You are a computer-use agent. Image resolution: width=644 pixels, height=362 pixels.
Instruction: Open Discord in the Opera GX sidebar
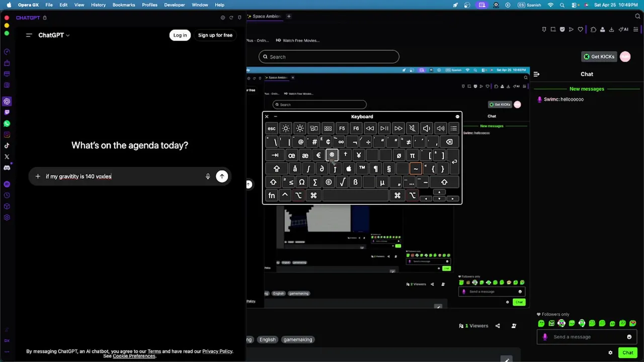coord(7,168)
